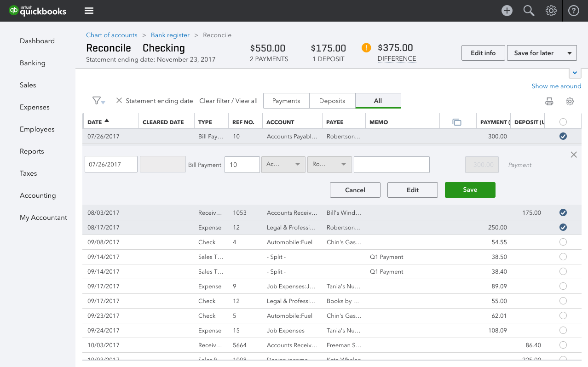Click the Edit button in edit row

413,190
